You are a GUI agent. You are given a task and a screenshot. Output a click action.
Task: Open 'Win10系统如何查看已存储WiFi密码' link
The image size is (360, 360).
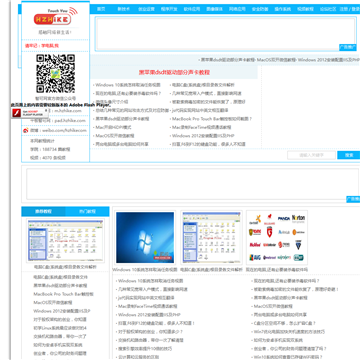click(288, 357)
